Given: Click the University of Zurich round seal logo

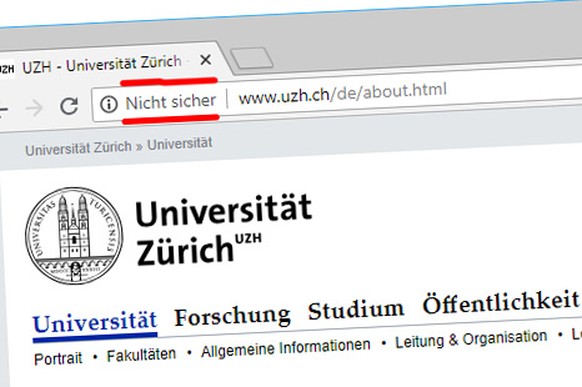Looking at the screenshot, I should [74, 236].
